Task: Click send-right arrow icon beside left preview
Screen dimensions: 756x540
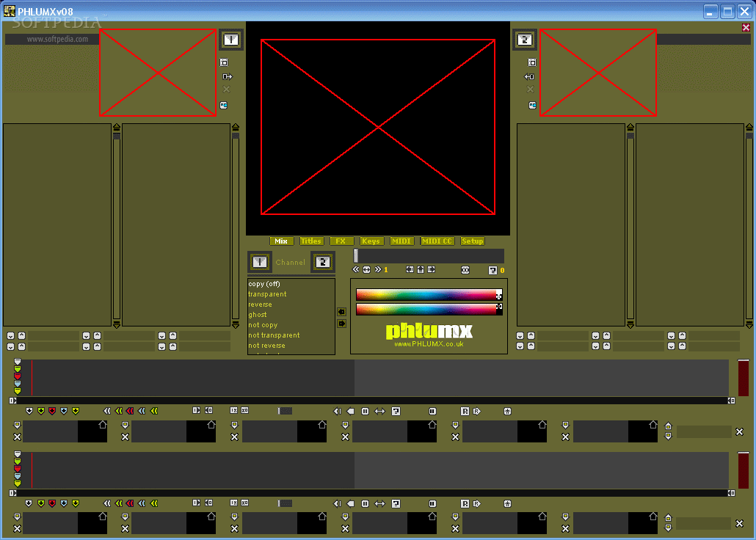Action: pos(227,76)
